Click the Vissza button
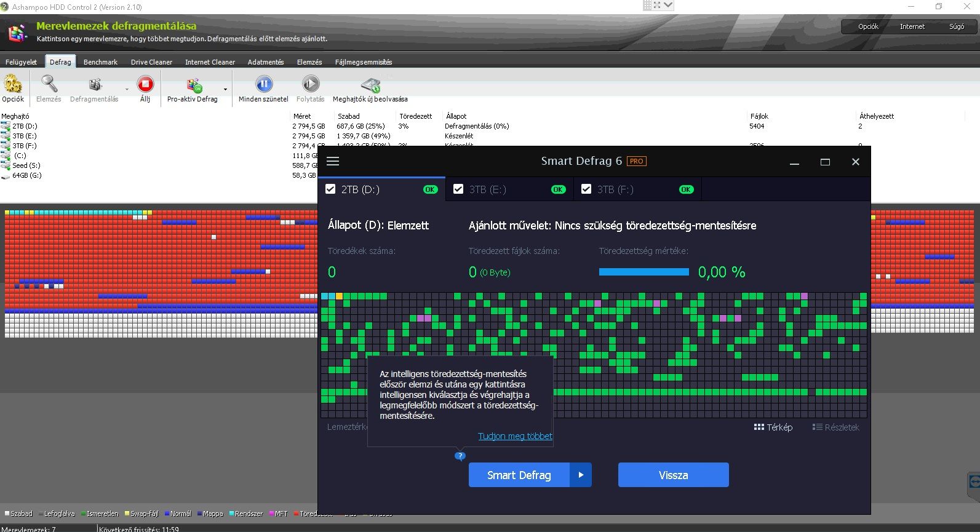Viewport: 980px width, 532px height. tap(673, 475)
